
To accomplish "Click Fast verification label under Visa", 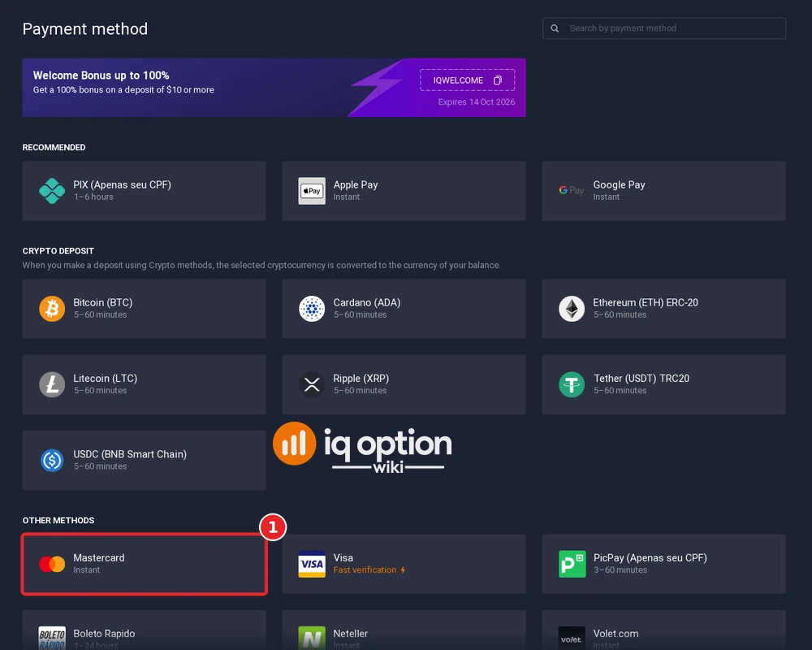I will (365, 570).
